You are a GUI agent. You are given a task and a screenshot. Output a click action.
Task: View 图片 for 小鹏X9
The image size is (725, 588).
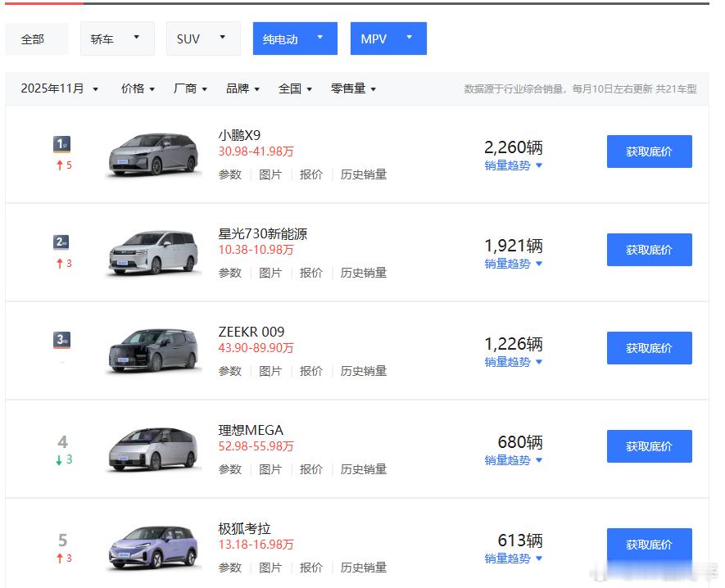(x=270, y=174)
